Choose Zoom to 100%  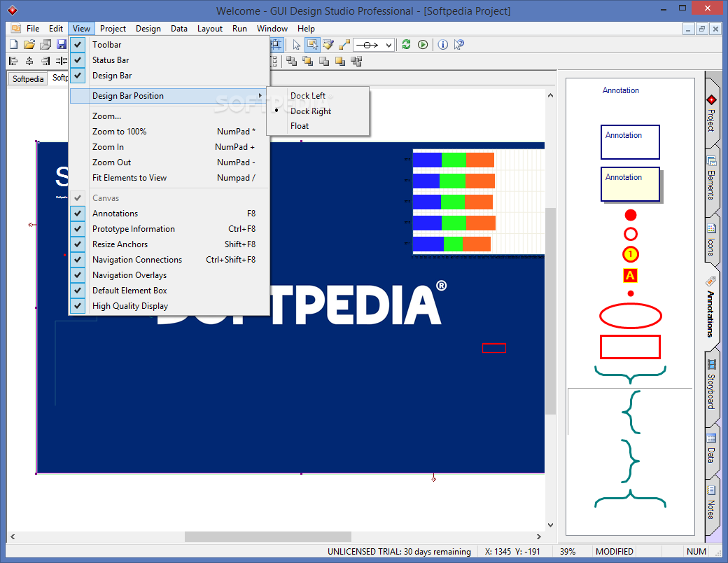169,132
